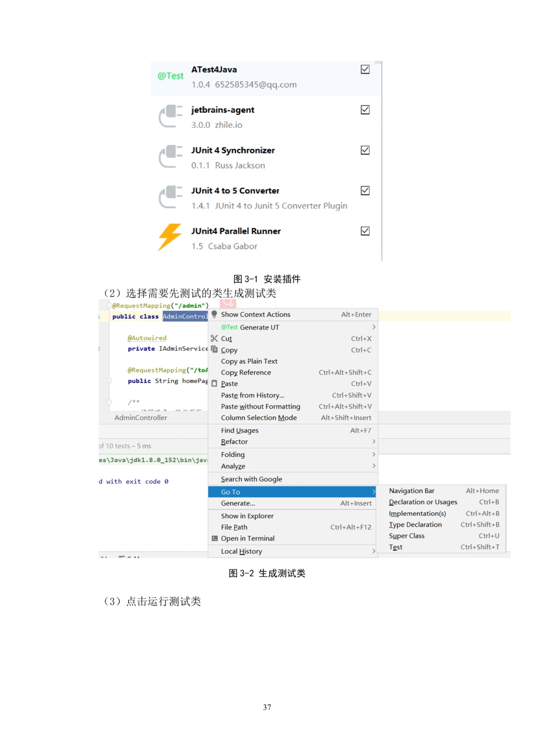Click the copy icon in context menu
This screenshot has height=756, width=534.
click(214, 349)
